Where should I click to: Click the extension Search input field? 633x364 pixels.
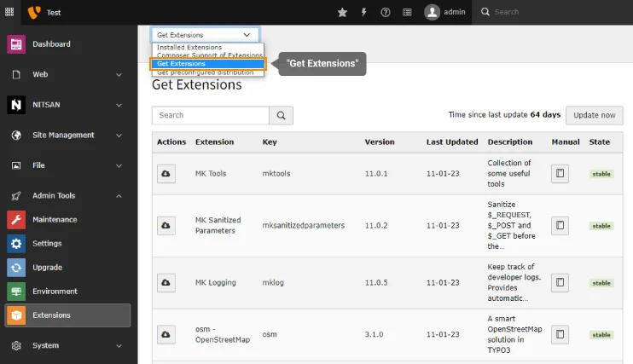click(x=210, y=115)
